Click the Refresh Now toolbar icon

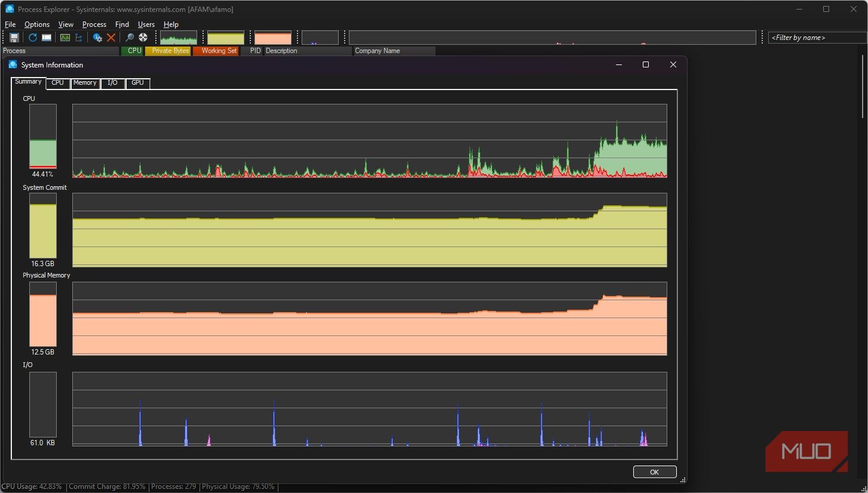pyautogui.click(x=33, y=38)
